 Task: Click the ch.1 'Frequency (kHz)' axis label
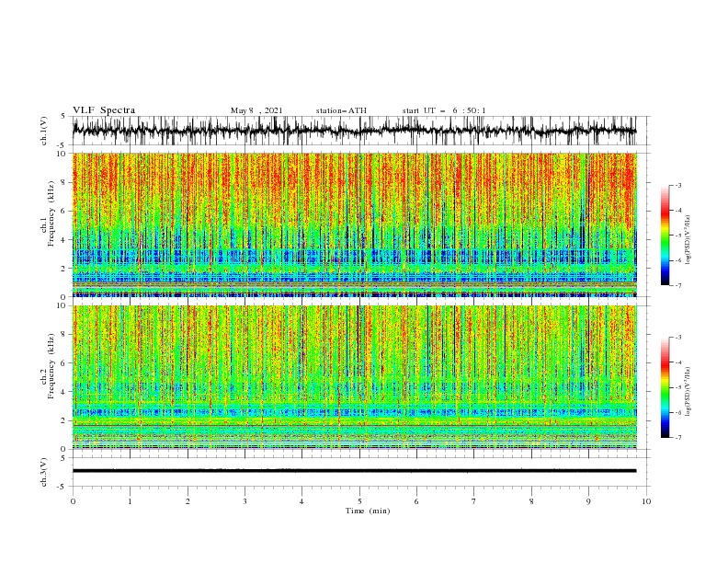coord(51,214)
